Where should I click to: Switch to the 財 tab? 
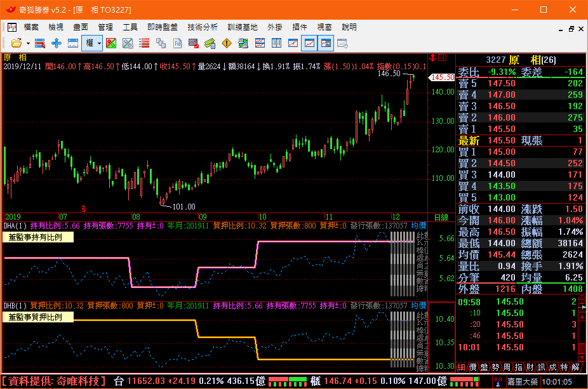(x=530, y=367)
